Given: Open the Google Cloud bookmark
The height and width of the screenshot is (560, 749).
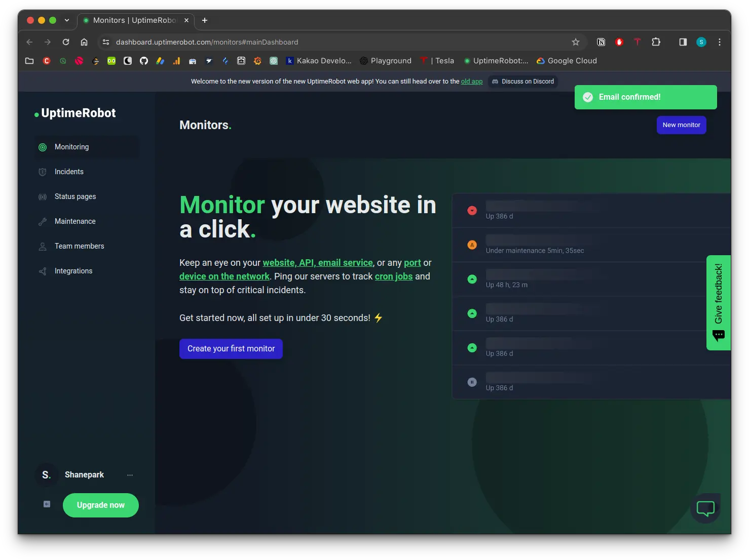Looking at the screenshot, I should (567, 61).
